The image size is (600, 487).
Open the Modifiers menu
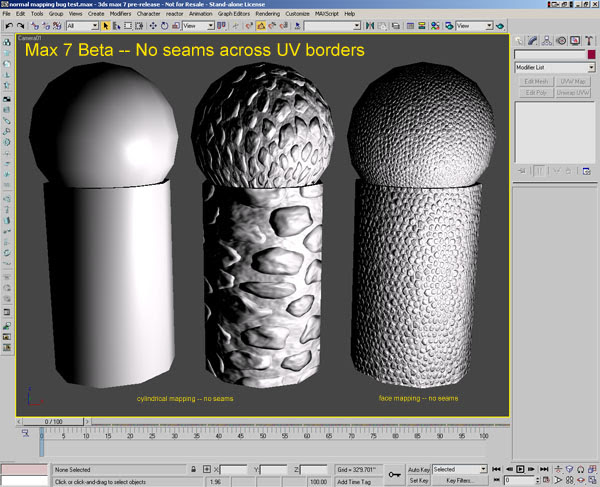(x=120, y=13)
